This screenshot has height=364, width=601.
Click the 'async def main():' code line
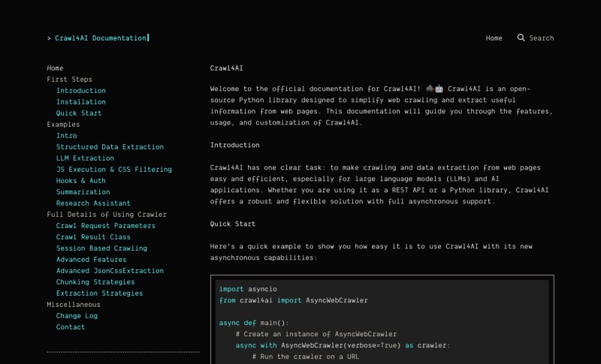pyautogui.click(x=254, y=323)
